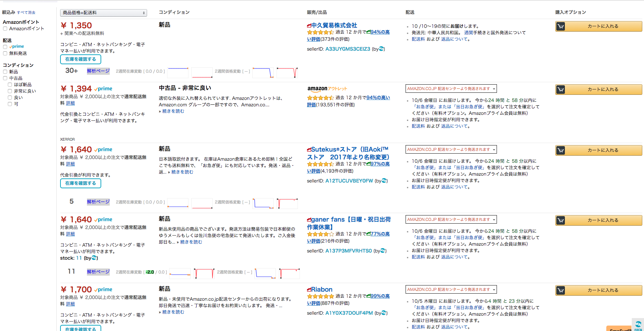Open 続きを読む for Sutekus description

click(x=182, y=172)
